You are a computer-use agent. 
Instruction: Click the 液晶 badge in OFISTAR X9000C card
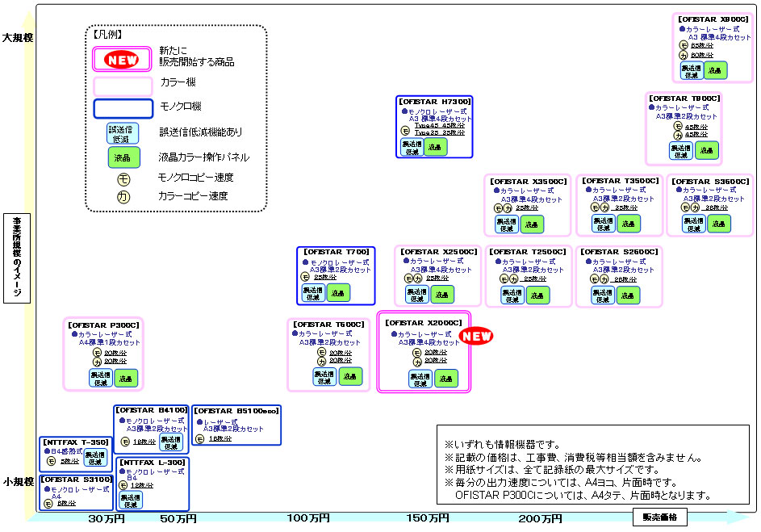pyautogui.click(x=715, y=71)
